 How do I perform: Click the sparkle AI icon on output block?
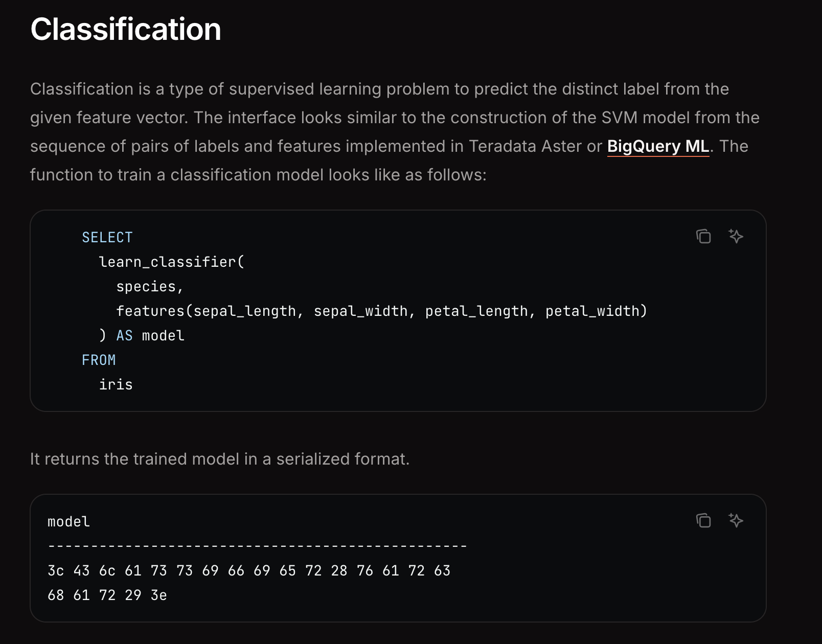[736, 520]
